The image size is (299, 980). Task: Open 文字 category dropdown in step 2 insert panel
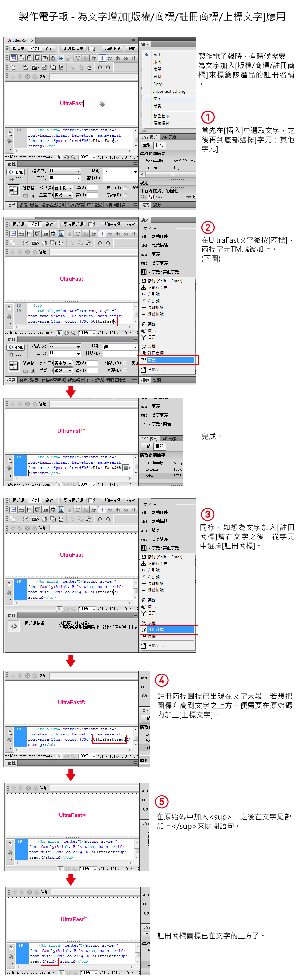tap(150, 228)
